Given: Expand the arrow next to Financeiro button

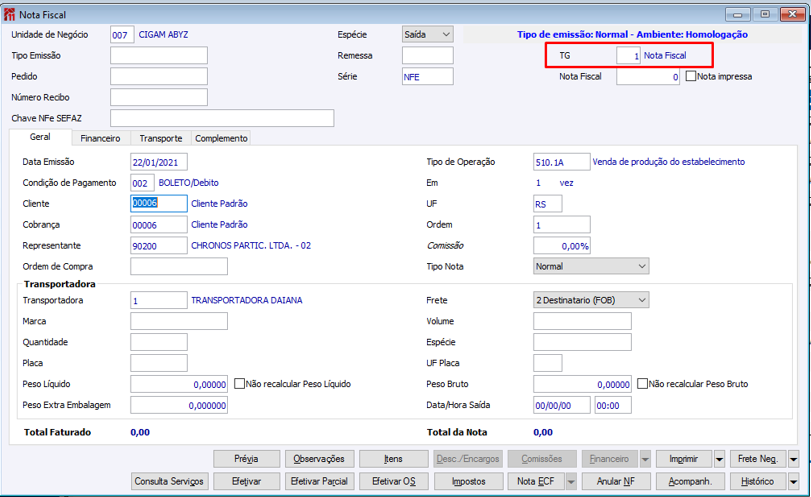Looking at the screenshot, I should 645,459.
